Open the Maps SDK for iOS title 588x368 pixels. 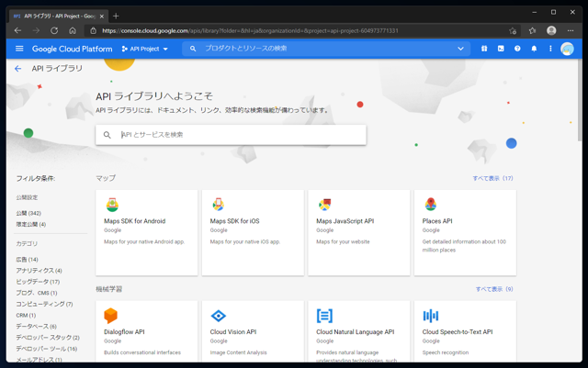click(x=235, y=221)
